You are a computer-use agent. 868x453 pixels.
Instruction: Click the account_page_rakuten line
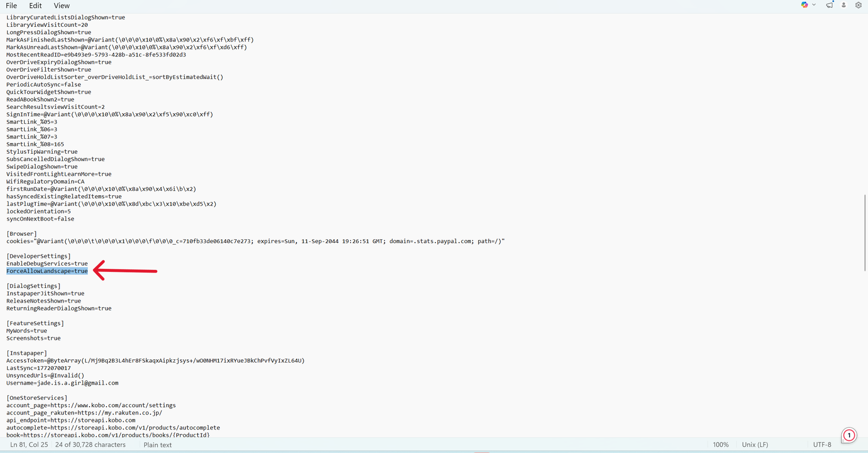click(84, 413)
